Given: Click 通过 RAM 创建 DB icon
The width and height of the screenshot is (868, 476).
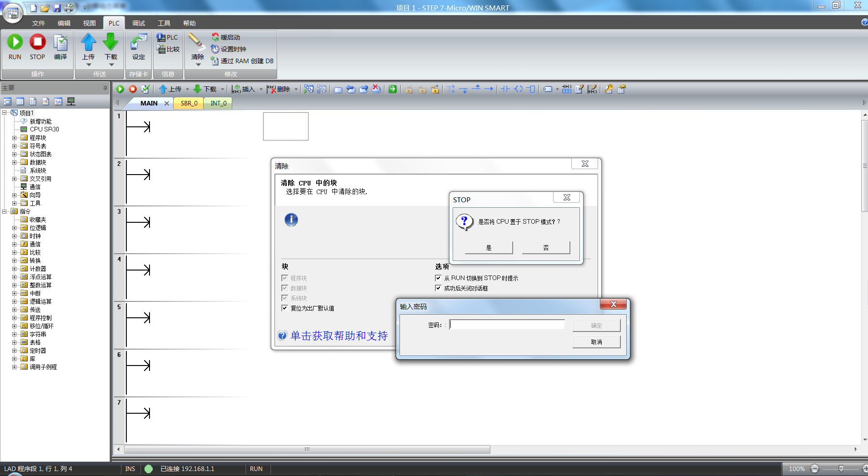Looking at the screenshot, I should coord(215,60).
